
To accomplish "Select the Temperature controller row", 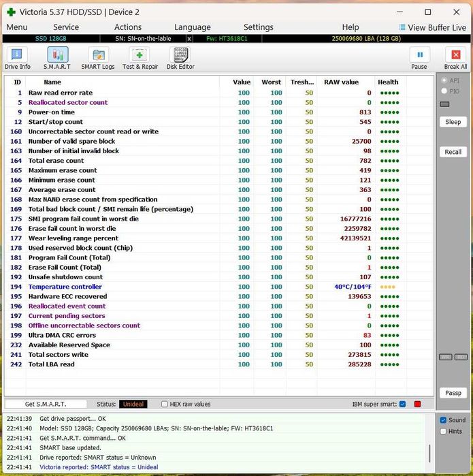I will pyautogui.click(x=218, y=287).
